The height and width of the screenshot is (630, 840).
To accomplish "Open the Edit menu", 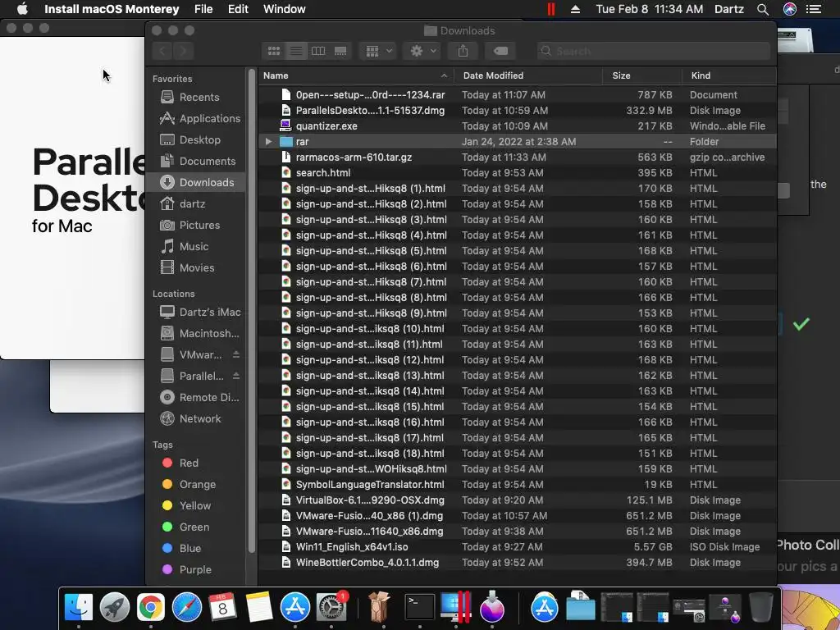I will tap(238, 9).
